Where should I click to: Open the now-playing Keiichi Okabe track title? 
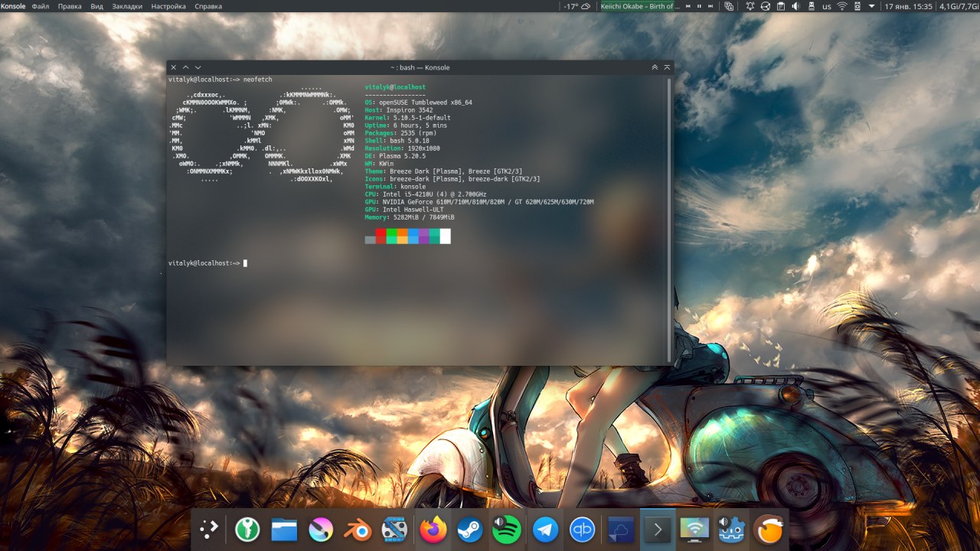640,6
